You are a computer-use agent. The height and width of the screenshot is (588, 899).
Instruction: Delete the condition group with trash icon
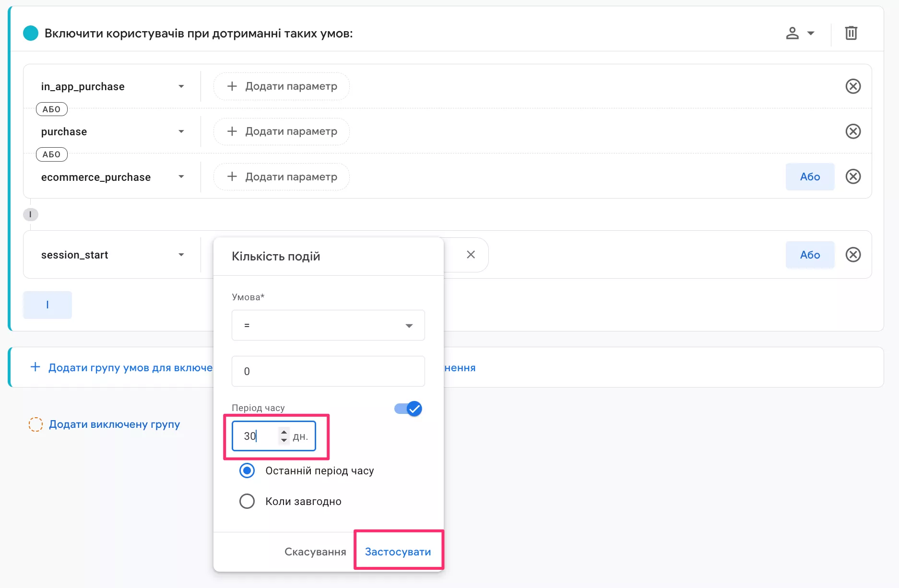click(x=851, y=33)
